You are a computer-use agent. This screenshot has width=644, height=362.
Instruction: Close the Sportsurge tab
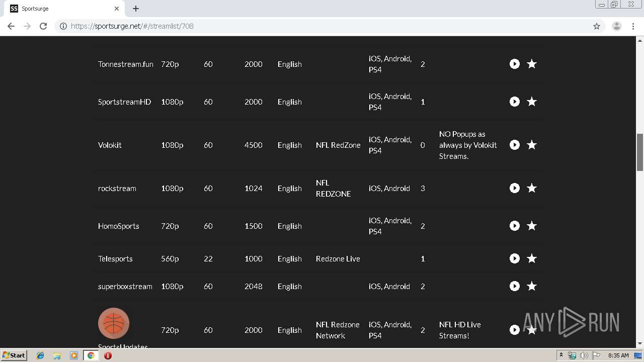tap(117, 9)
